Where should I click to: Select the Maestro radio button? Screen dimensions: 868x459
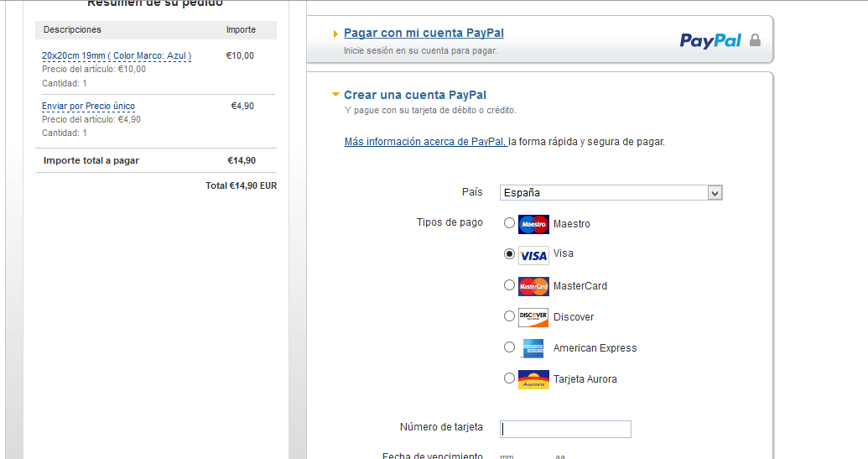click(x=509, y=222)
